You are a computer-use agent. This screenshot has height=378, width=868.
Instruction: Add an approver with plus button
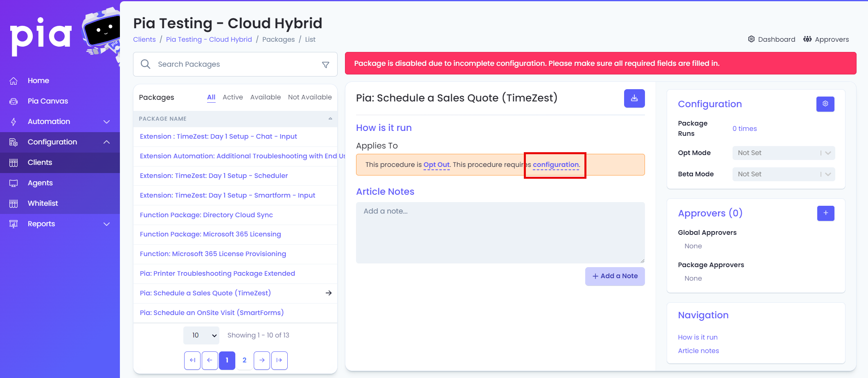(826, 213)
